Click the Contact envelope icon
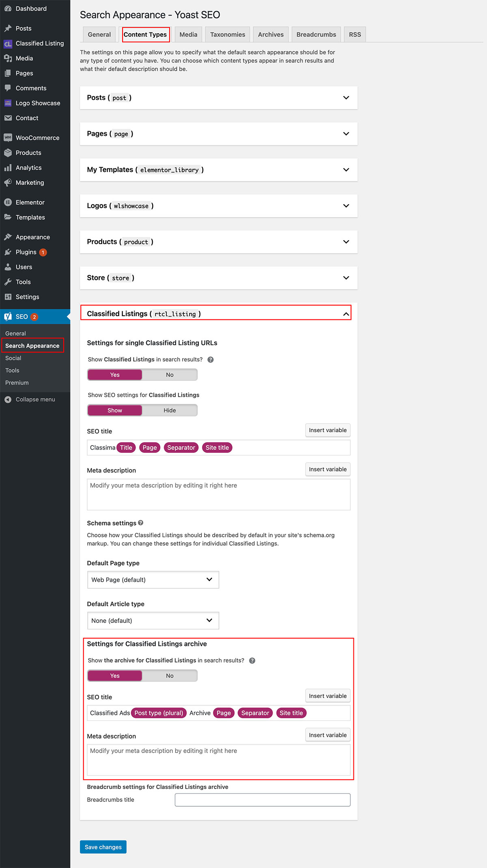487x868 pixels. (8, 118)
